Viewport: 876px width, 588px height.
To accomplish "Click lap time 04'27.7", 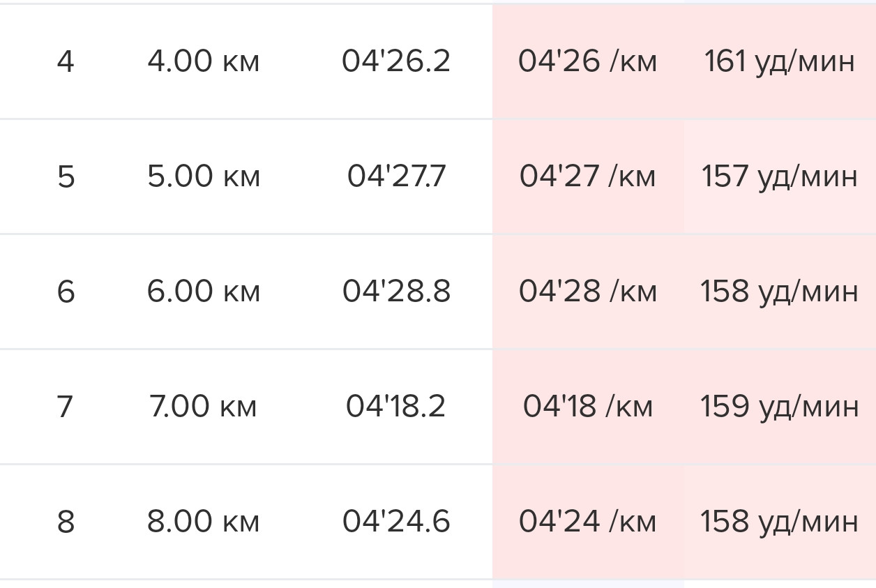I will pyautogui.click(x=396, y=176).
